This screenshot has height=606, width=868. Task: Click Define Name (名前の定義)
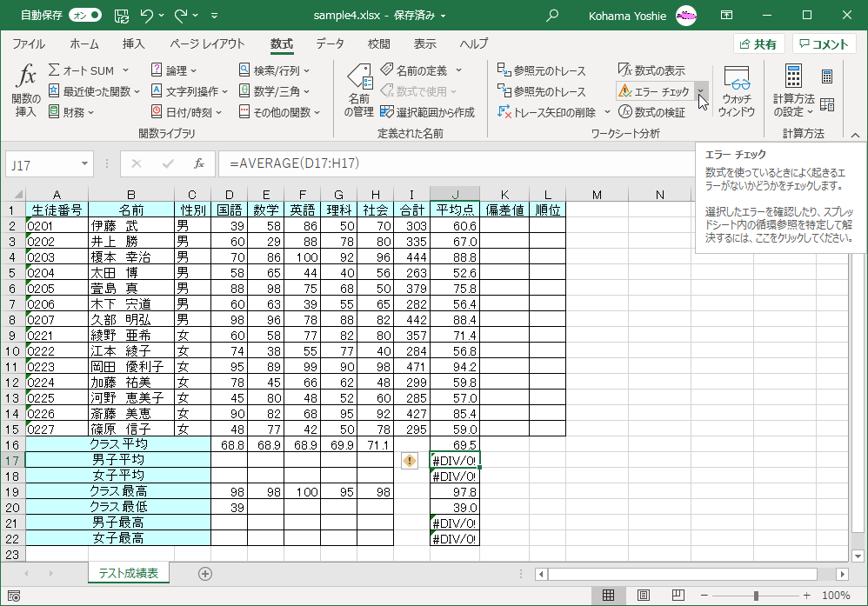pos(414,70)
